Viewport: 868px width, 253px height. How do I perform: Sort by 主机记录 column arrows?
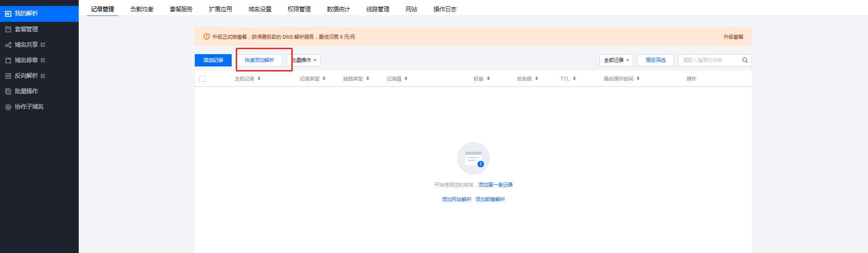[259, 79]
